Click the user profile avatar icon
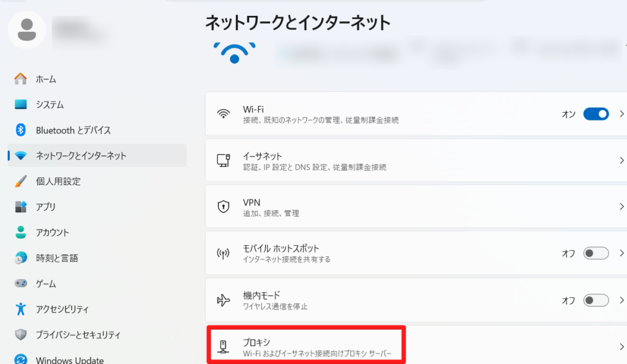The width and height of the screenshot is (627, 364). [27, 30]
